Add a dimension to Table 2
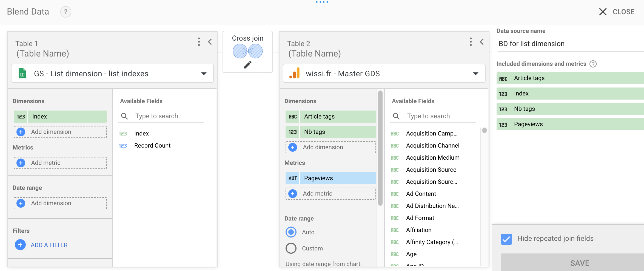The height and width of the screenshot is (271, 644). [331, 147]
